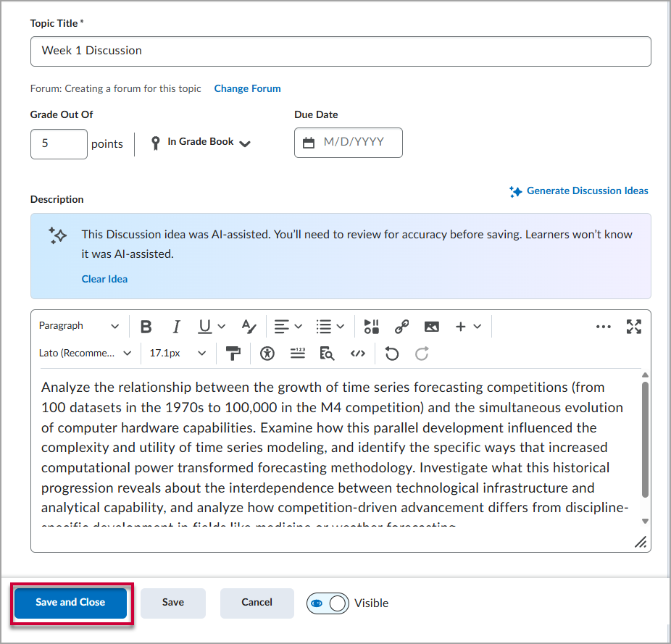The width and height of the screenshot is (671, 644).
Task: Expand the insert-other options arrow
Action: pos(478,327)
